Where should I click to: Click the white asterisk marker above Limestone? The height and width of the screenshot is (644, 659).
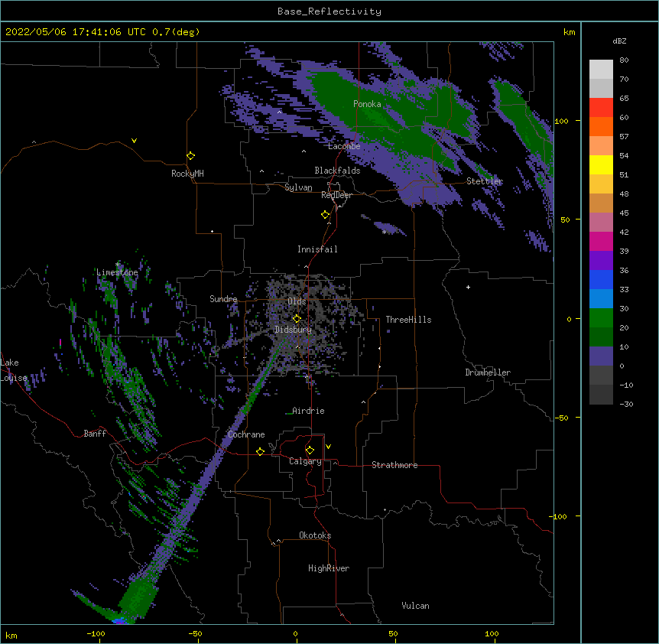tap(117, 265)
